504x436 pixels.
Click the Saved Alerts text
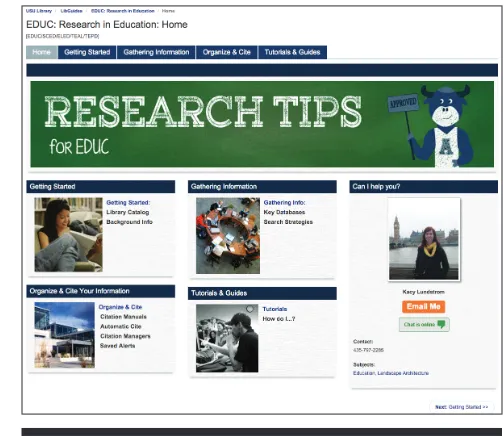pyautogui.click(x=117, y=346)
